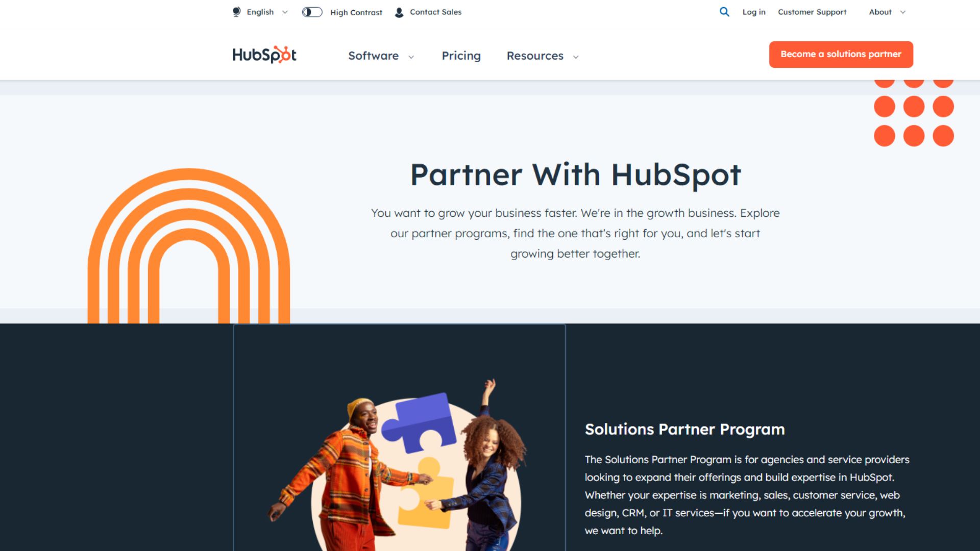Open the About dropdown chevron
This screenshot has width=980, height=551.
[902, 12]
